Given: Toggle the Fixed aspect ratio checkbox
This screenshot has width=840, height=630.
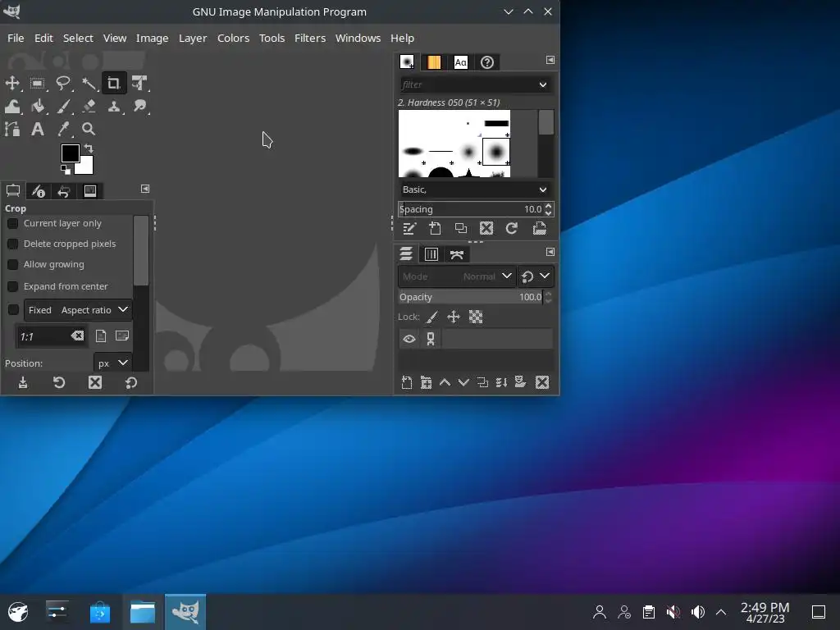Looking at the screenshot, I should [x=13, y=309].
